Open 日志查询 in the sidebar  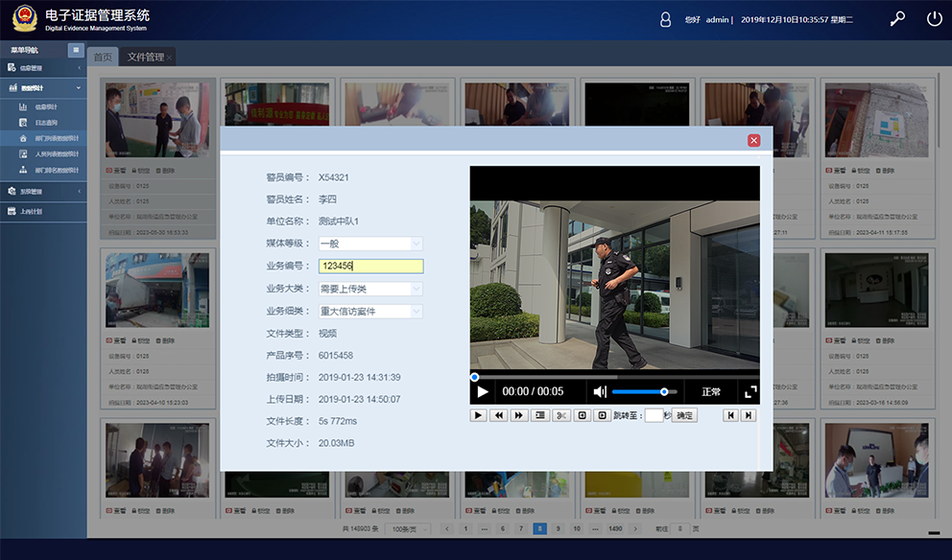44,123
